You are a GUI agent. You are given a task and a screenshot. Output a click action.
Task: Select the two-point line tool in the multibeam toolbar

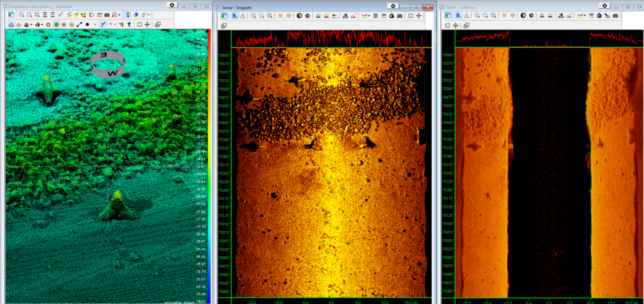(79, 24)
